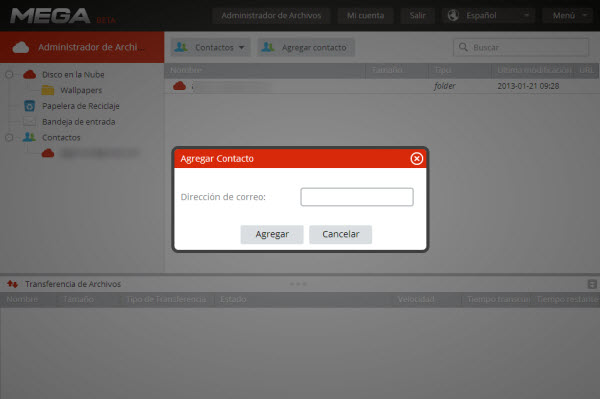Select the Administrador de Archi... sidebar header
Viewport: 600px width, 399px height.
[82, 47]
